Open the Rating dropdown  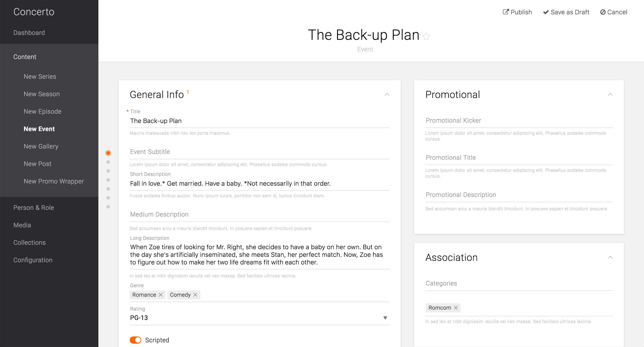coord(385,318)
